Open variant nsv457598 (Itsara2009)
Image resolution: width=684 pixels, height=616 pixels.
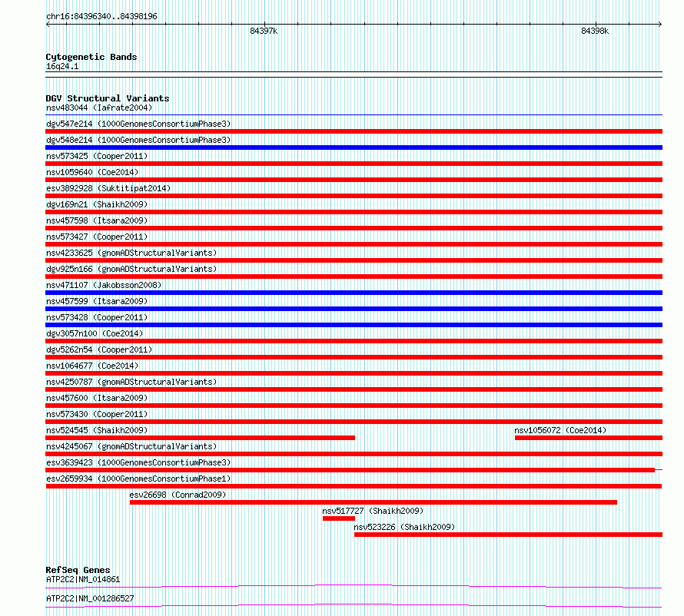pos(97,220)
